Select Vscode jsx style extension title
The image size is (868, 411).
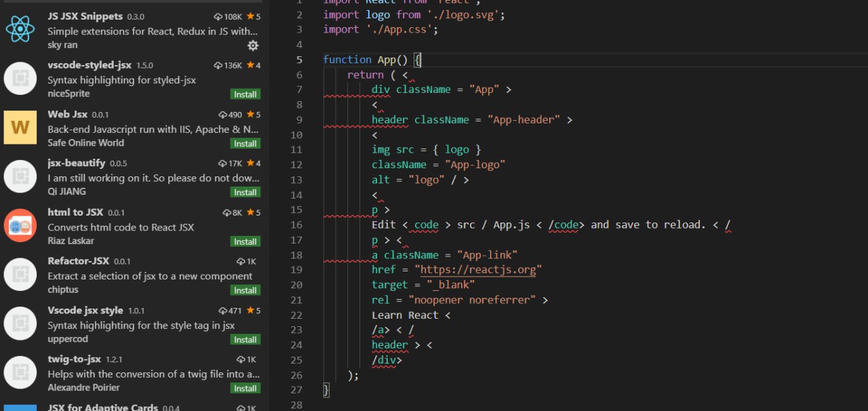[85, 311]
